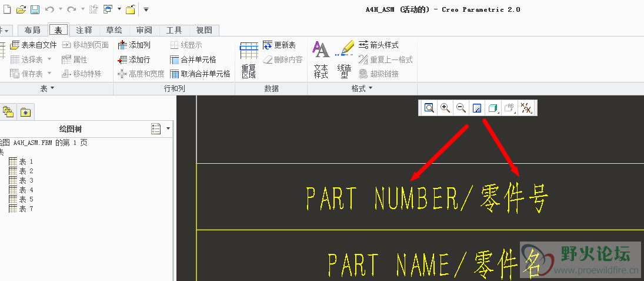Select 表 4 in the drawing tree
644x281 pixels.
pos(21,190)
